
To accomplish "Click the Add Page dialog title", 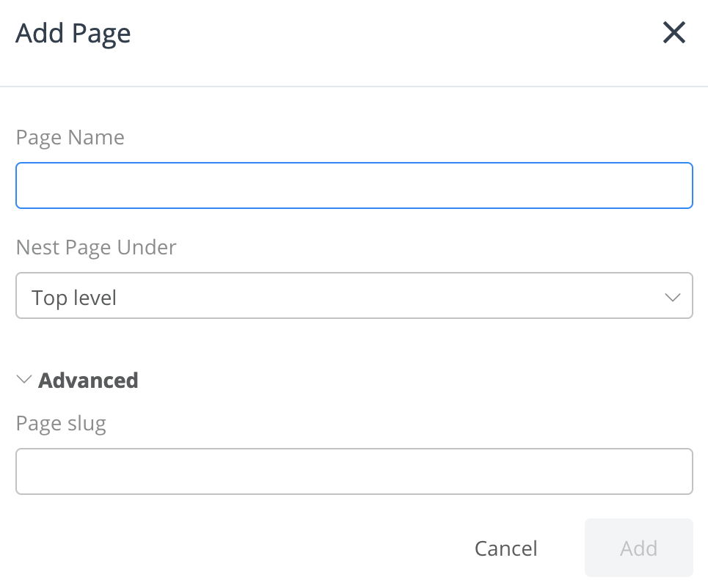I will pyautogui.click(x=73, y=34).
